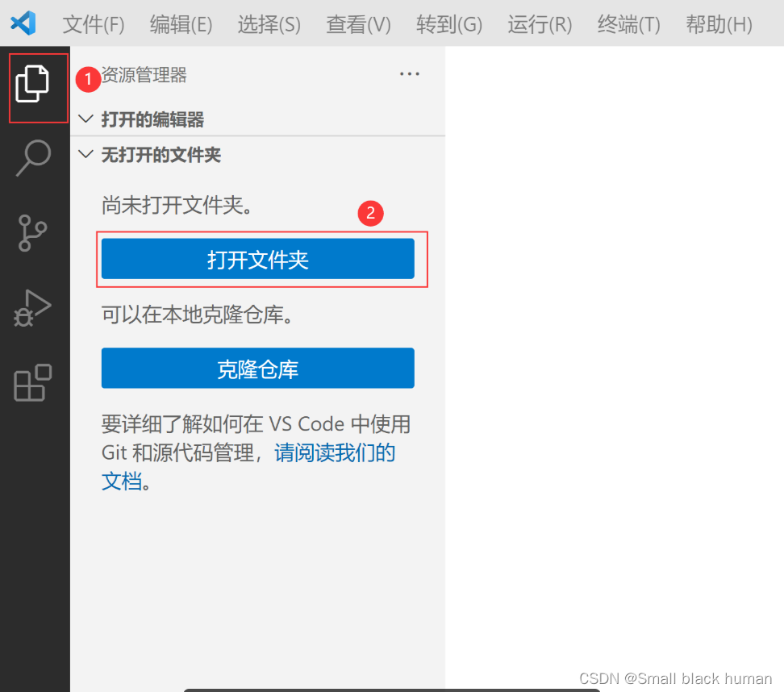This screenshot has height=692, width=784.
Task: Open the 运行(R) menu
Action: [540, 24]
